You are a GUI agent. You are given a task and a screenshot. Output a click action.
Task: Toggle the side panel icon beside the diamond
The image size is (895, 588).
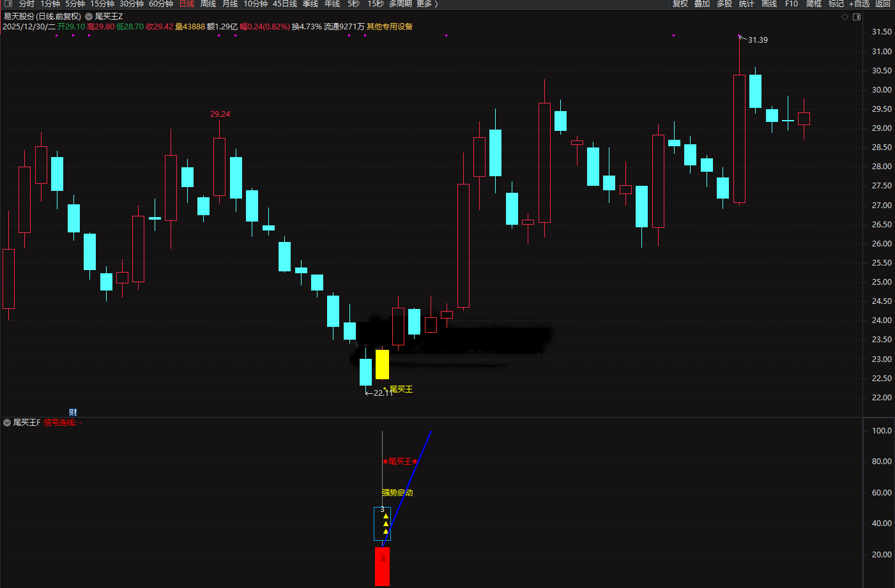pos(857,17)
